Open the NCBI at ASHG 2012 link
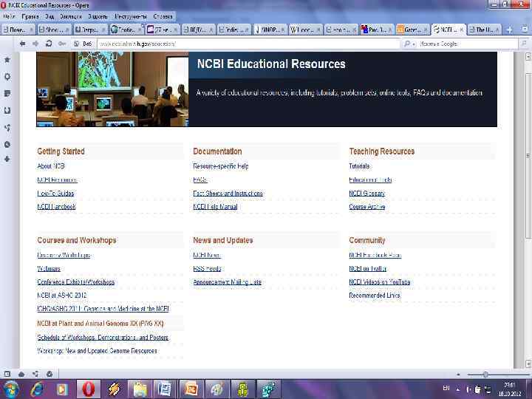532x399 pixels. (x=62, y=295)
